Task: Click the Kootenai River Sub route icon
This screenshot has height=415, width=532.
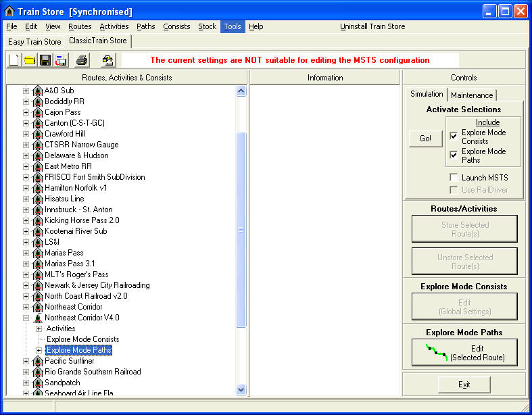Action: tap(38, 231)
